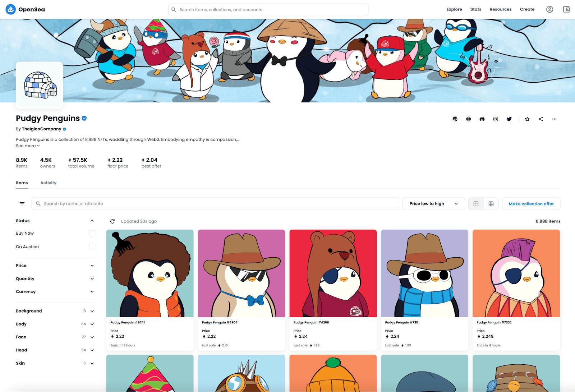Click Make collection offer button
This screenshot has height=392, width=575.
click(531, 204)
